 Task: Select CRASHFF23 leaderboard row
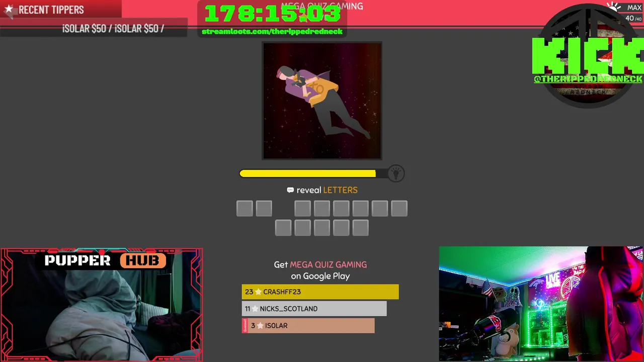click(320, 292)
